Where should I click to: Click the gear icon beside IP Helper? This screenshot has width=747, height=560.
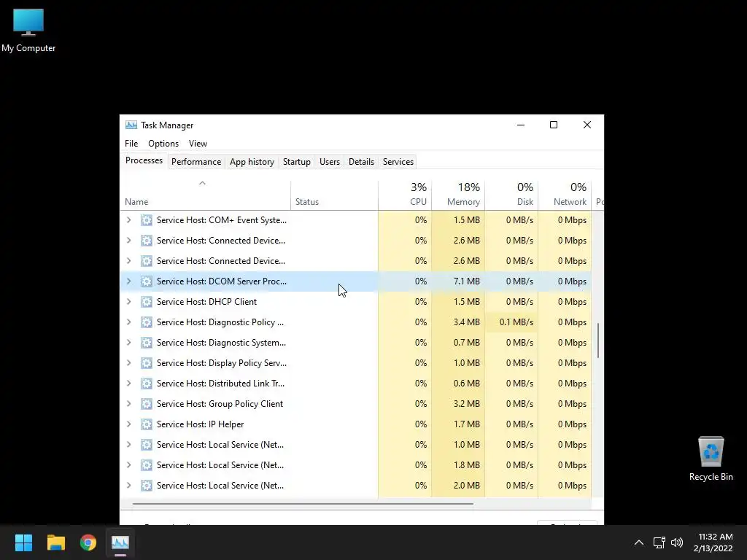(146, 424)
